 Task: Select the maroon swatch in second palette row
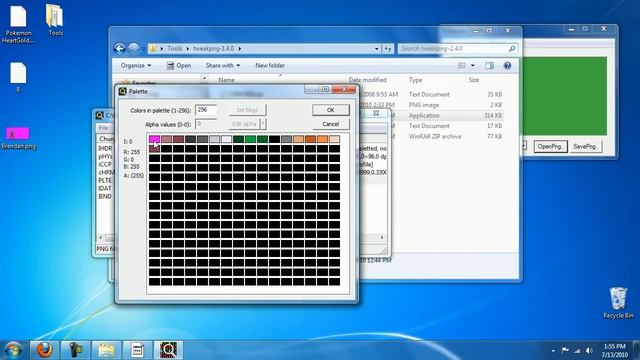(154, 149)
